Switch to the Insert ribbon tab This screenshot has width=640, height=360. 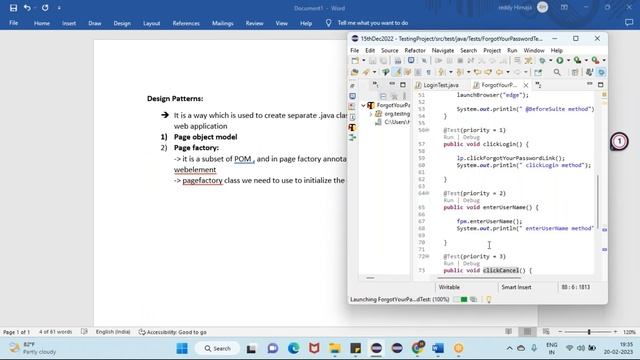click(x=69, y=23)
